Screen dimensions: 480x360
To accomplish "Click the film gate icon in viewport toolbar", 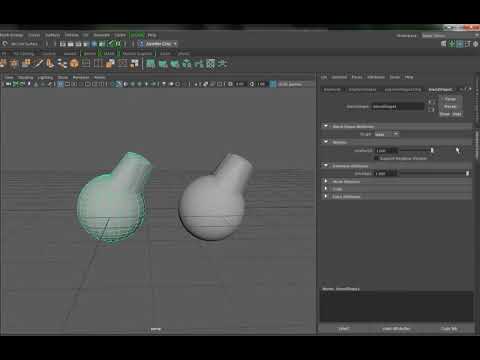I will tap(67, 84).
